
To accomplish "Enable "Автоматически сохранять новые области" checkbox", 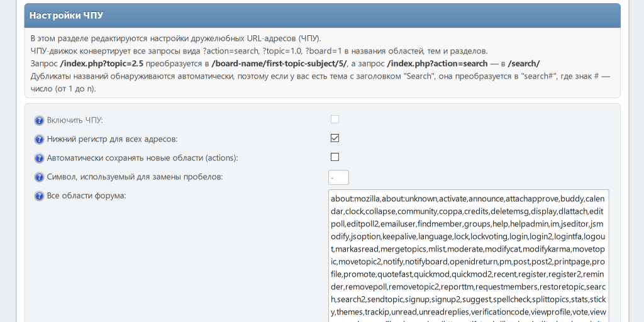I will [x=335, y=157].
